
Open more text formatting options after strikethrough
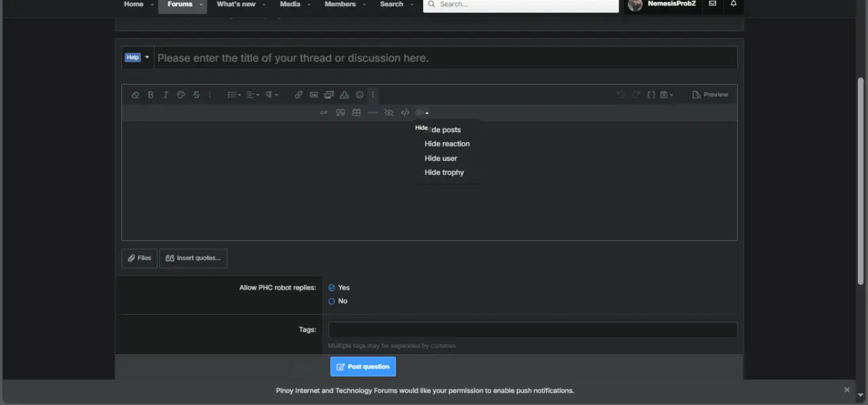[210, 95]
